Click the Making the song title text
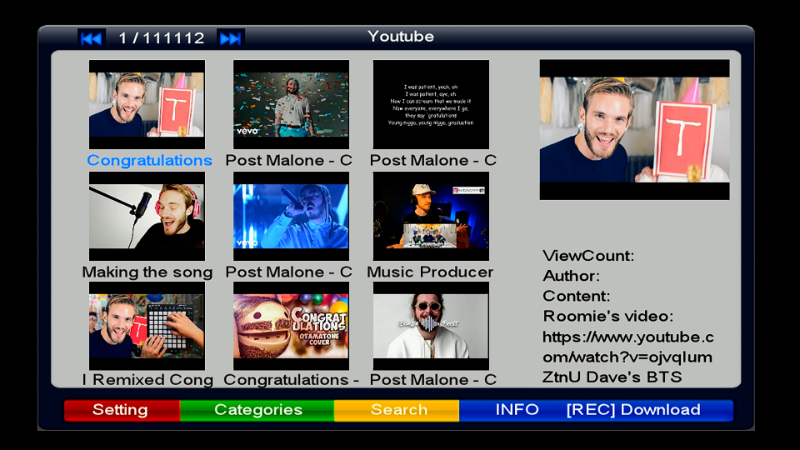 147,272
